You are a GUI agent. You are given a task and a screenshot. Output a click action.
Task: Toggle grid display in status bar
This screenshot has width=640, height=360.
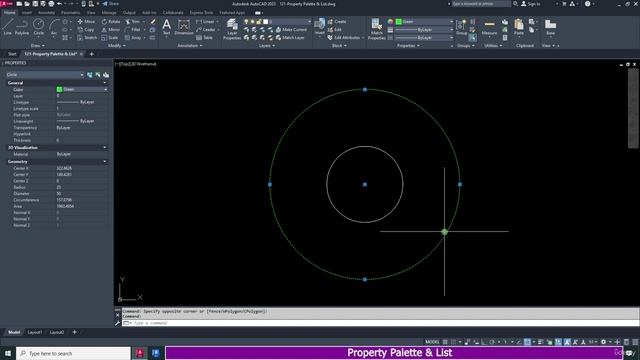[445, 342]
